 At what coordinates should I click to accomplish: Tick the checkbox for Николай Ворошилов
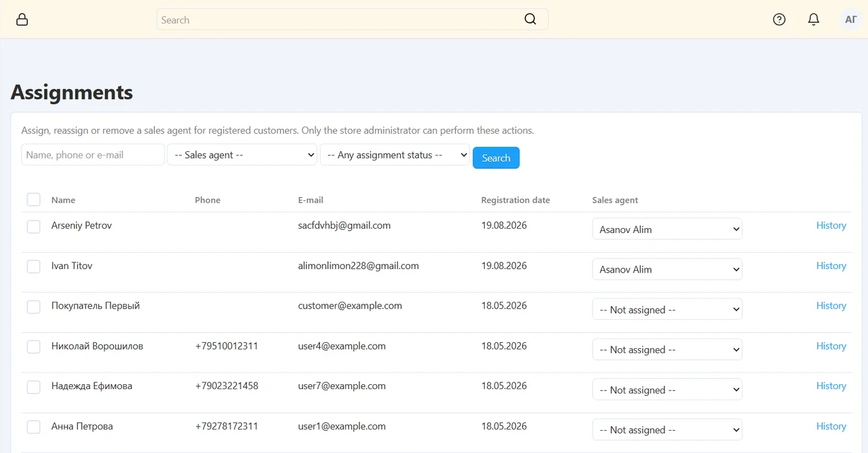coord(33,347)
